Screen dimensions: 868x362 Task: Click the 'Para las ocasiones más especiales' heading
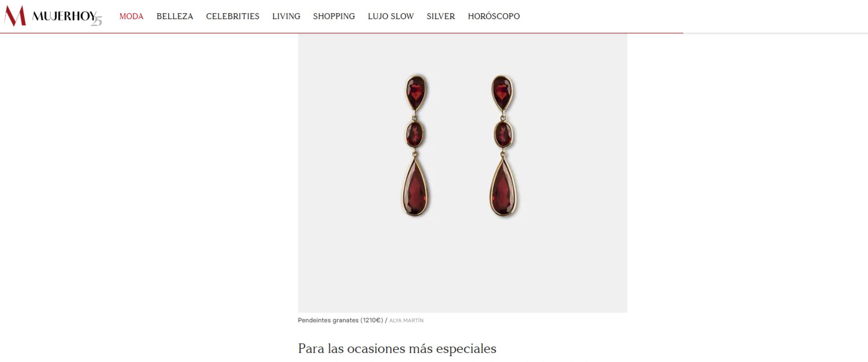[397, 348]
